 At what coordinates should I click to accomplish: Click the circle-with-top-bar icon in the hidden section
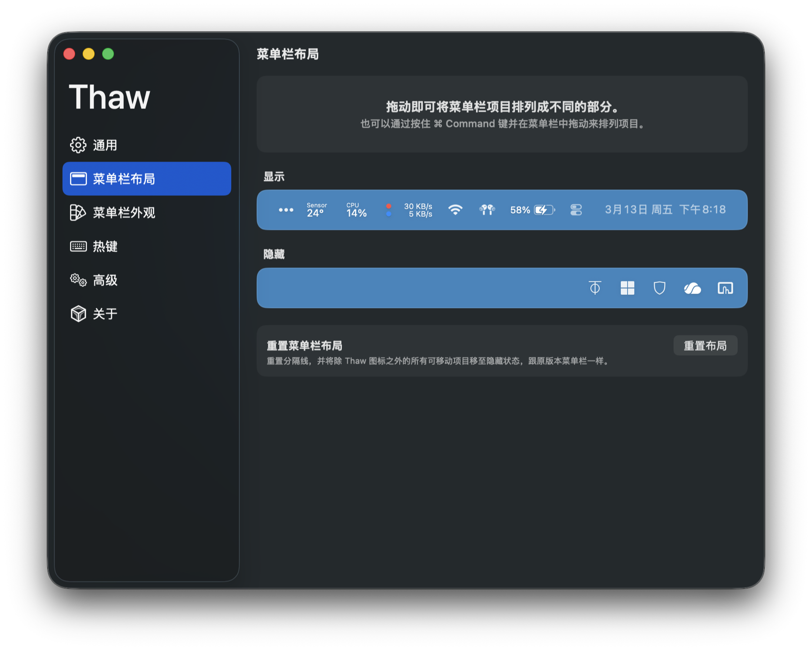point(595,288)
